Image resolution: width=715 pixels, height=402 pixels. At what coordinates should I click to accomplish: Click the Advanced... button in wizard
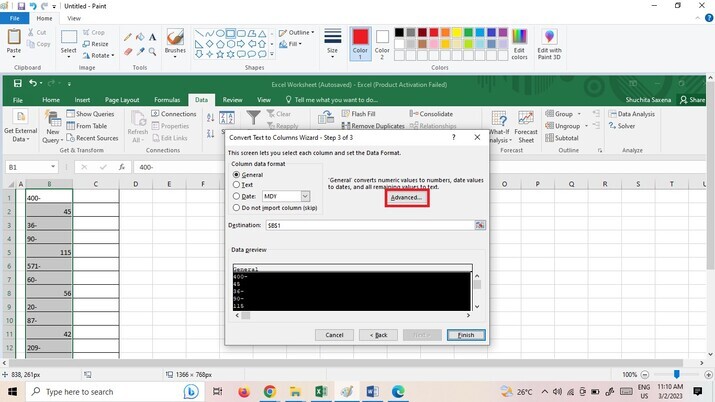(x=406, y=197)
